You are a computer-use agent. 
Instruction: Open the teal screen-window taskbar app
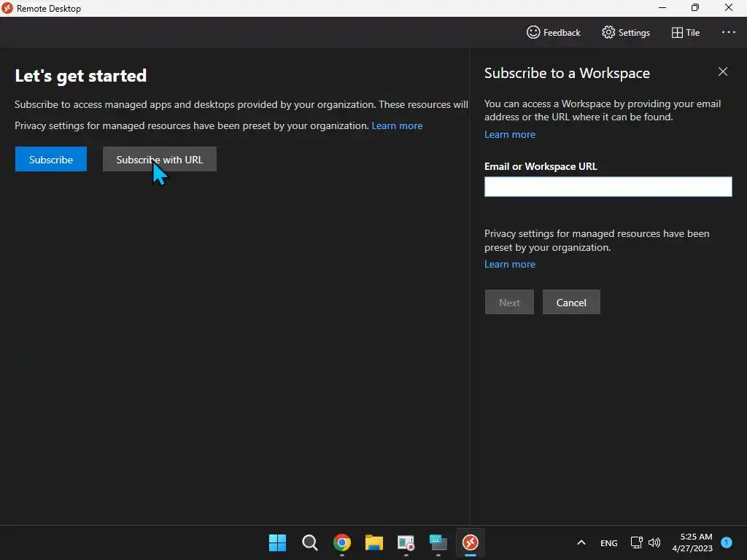[x=438, y=542]
